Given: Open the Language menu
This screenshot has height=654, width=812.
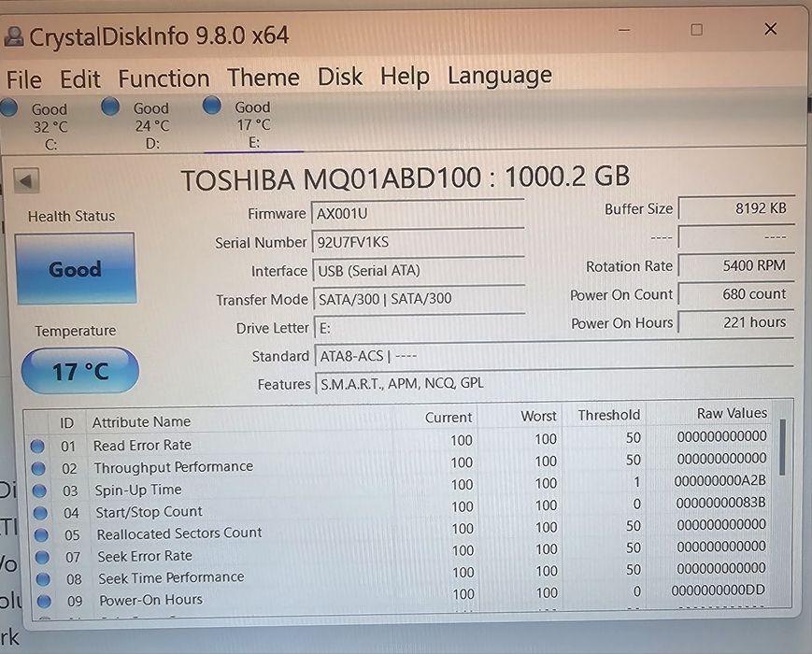Looking at the screenshot, I should click(500, 76).
